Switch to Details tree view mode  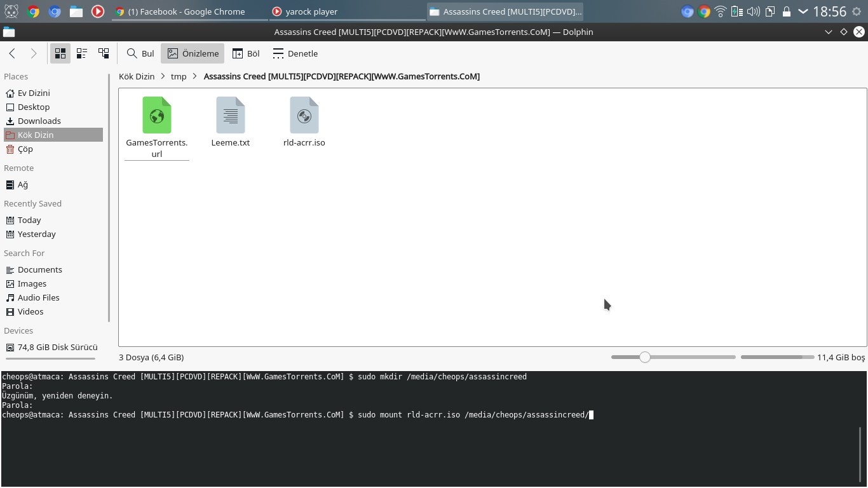click(104, 53)
